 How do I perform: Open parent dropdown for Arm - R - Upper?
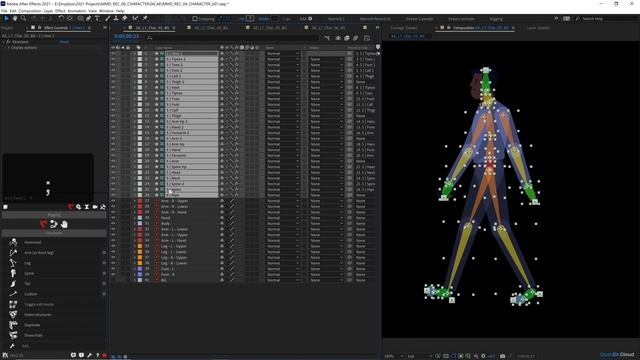click(364, 201)
